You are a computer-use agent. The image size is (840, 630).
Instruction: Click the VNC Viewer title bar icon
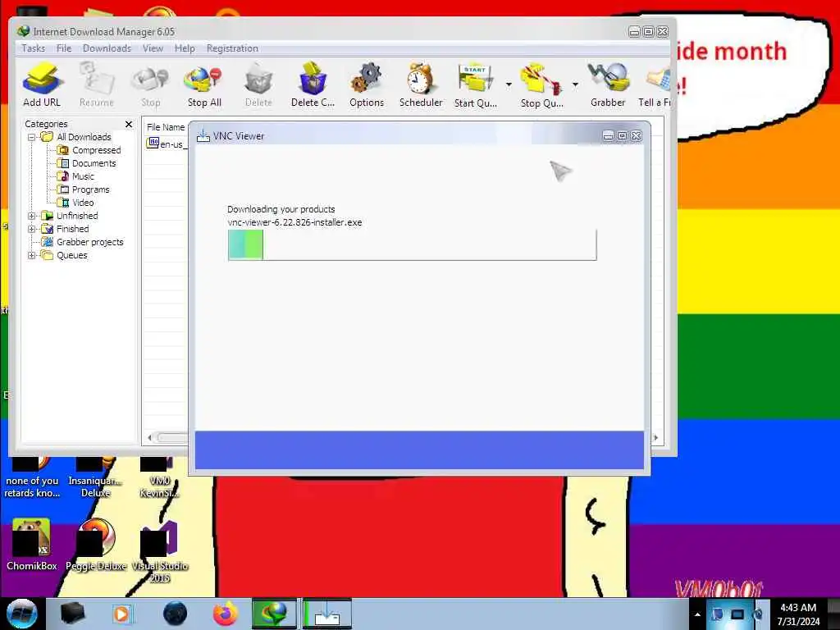pos(203,136)
